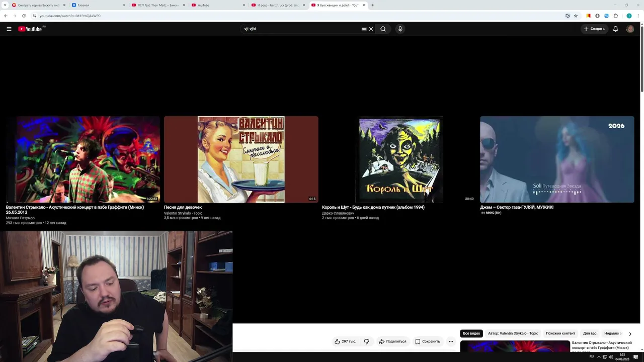Open the Windows notification center icon
This screenshot has height=362, width=644.
[x=636, y=357]
